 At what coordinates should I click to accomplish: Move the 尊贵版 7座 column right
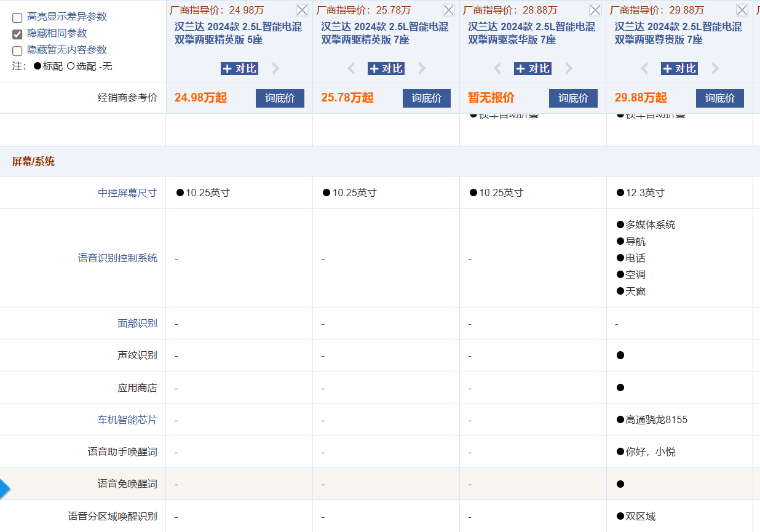[x=716, y=68]
